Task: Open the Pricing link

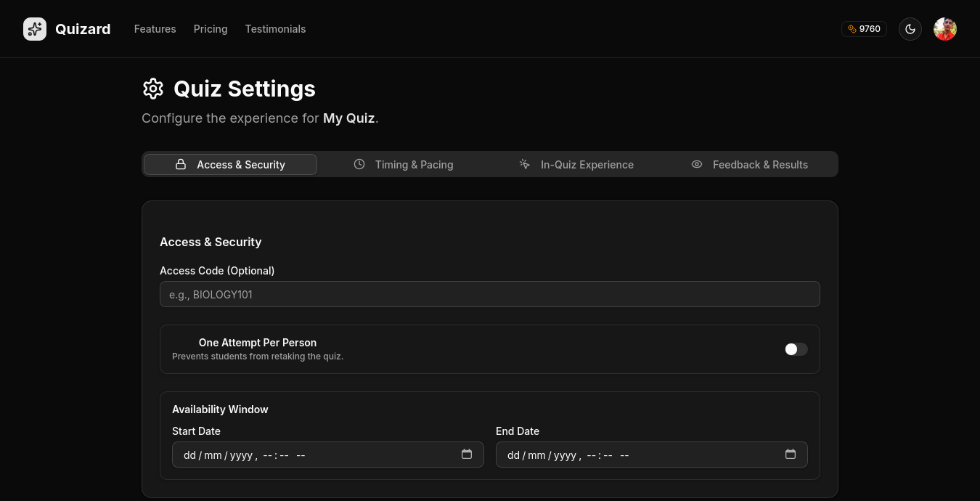Action: coord(211,29)
